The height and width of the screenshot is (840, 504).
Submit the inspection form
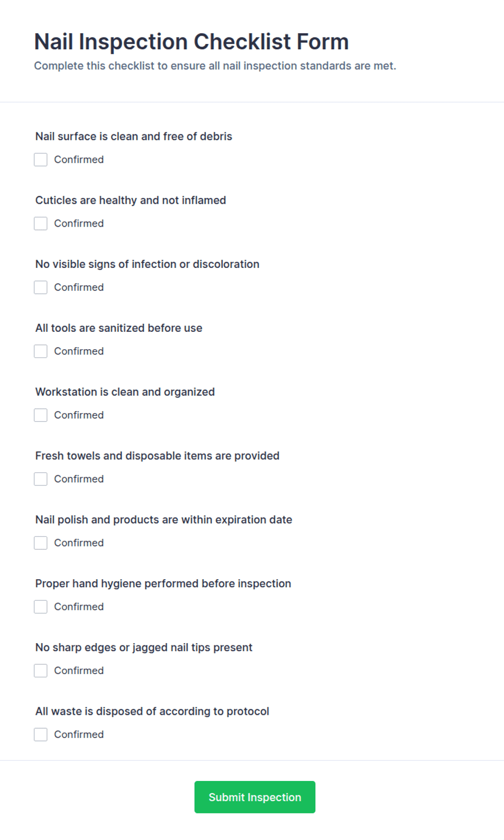[255, 797]
